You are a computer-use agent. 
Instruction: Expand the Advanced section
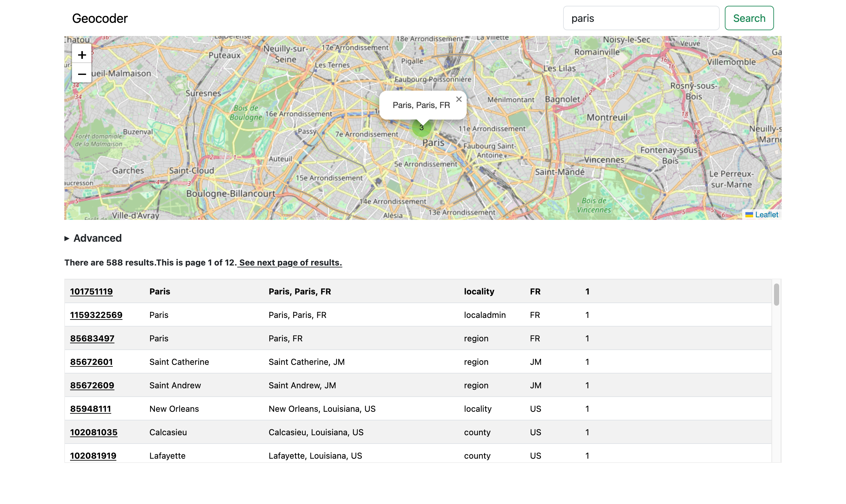pos(93,238)
